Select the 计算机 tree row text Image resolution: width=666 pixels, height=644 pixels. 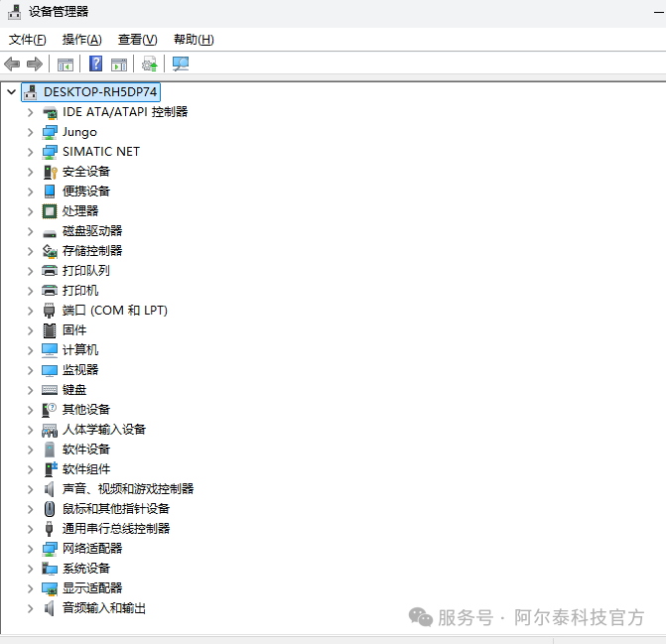point(80,350)
